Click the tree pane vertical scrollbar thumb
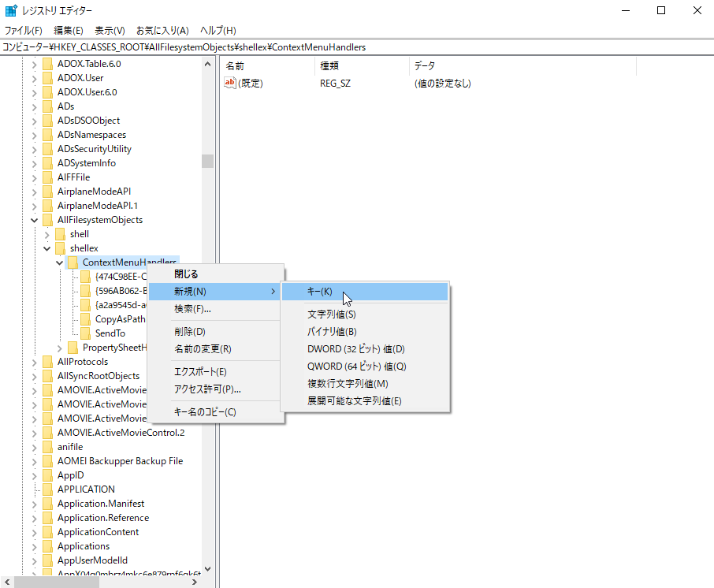714x588 pixels. tap(207, 162)
